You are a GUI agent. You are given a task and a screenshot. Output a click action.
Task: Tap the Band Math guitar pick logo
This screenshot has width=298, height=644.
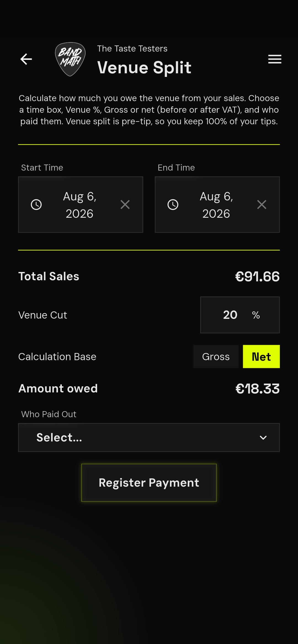(x=70, y=59)
